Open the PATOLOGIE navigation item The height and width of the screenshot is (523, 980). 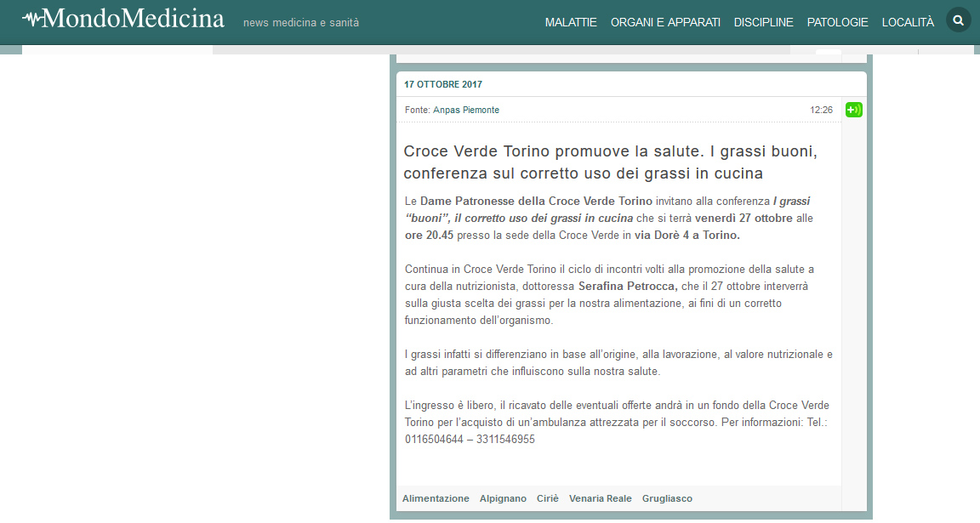(837, 22)
